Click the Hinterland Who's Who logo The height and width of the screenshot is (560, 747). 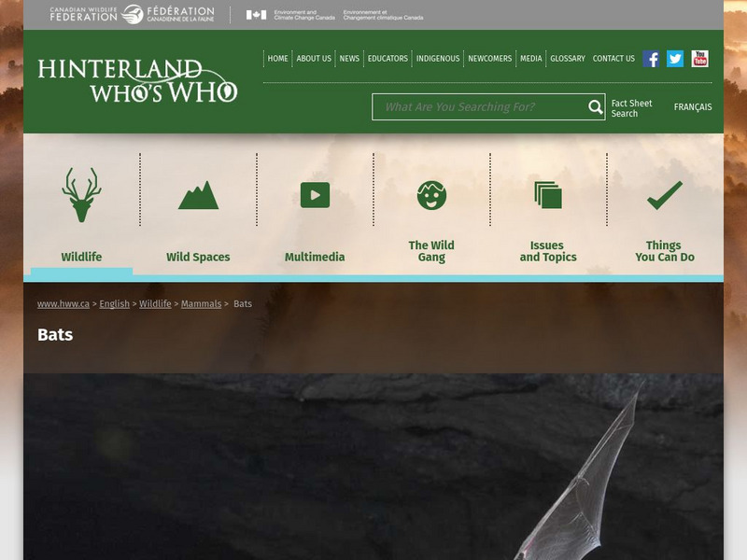click(x=136, y=80)
